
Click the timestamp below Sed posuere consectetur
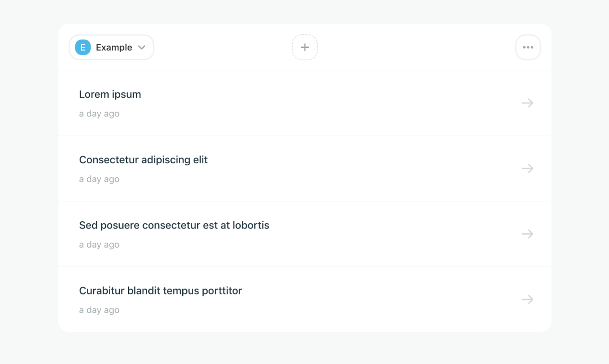[x=99, y=245]
